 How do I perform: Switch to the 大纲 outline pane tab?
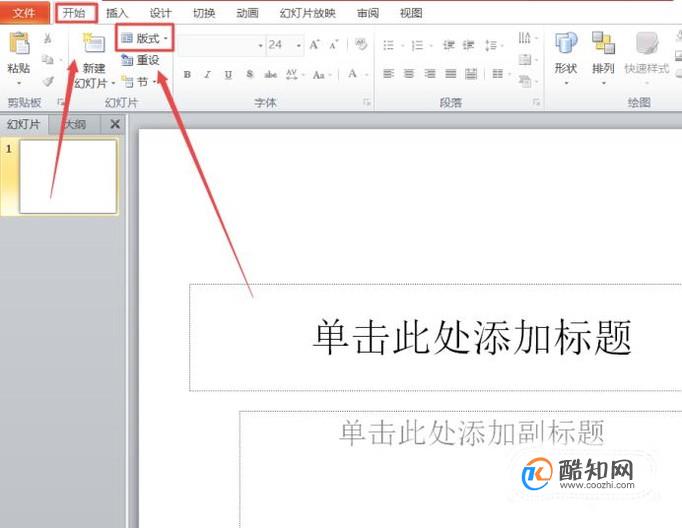click(75, 124)
